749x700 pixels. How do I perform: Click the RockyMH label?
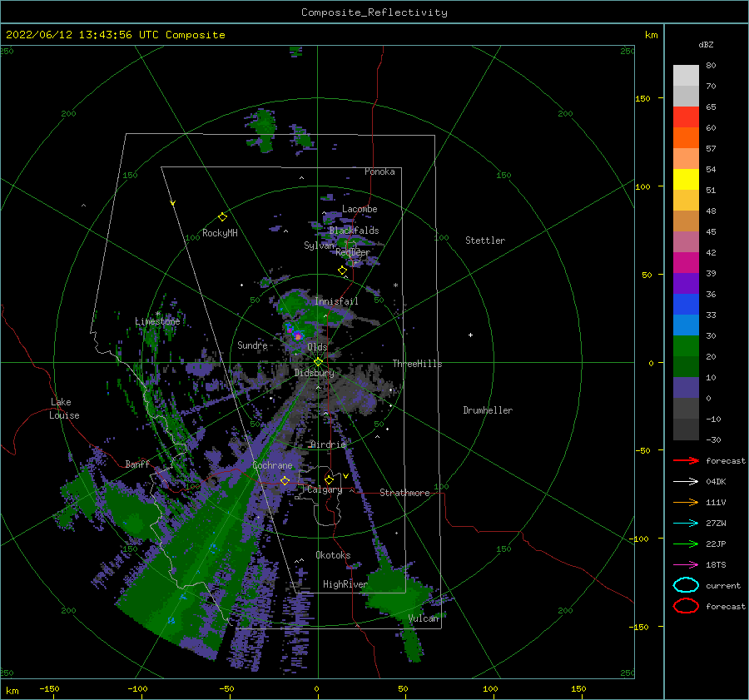tap(220, 233)
